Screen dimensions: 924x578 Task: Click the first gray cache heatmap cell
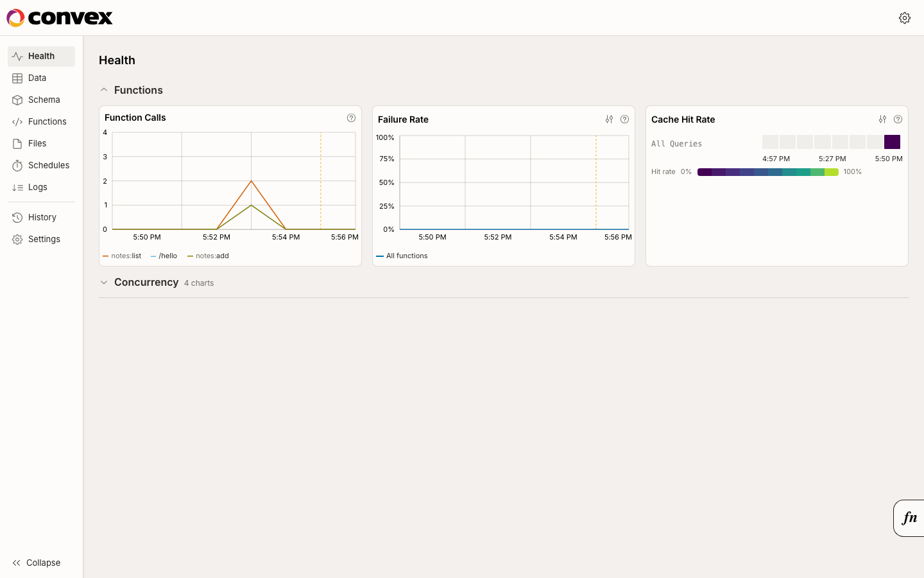pyautogui.click(x=770, y=142)
